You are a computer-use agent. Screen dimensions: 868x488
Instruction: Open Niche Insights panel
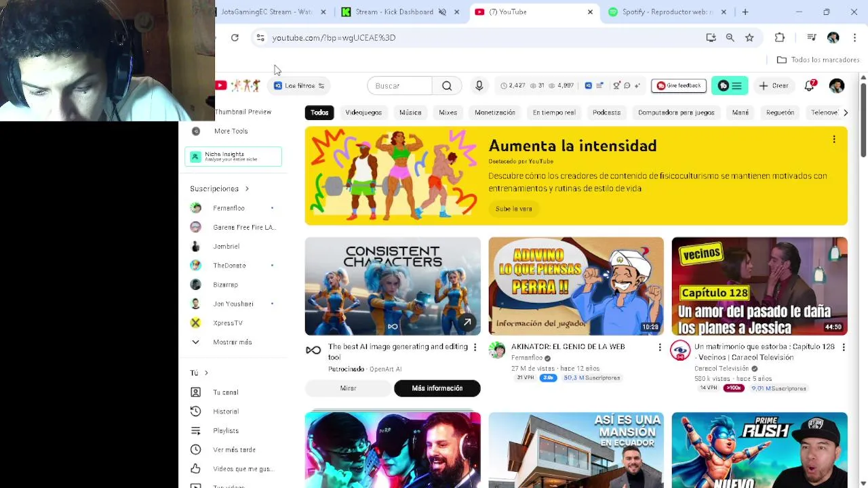233,157
